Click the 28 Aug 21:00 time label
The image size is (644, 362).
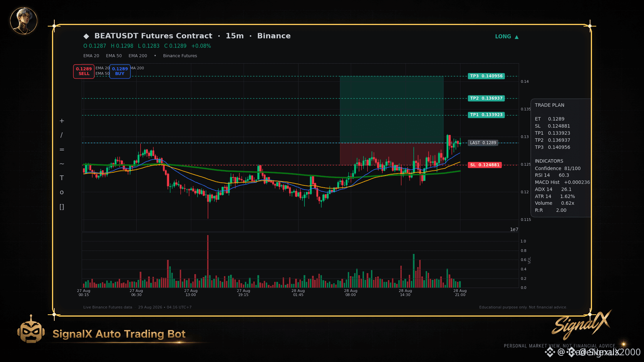pyautogui.click(x=460, y=293)
